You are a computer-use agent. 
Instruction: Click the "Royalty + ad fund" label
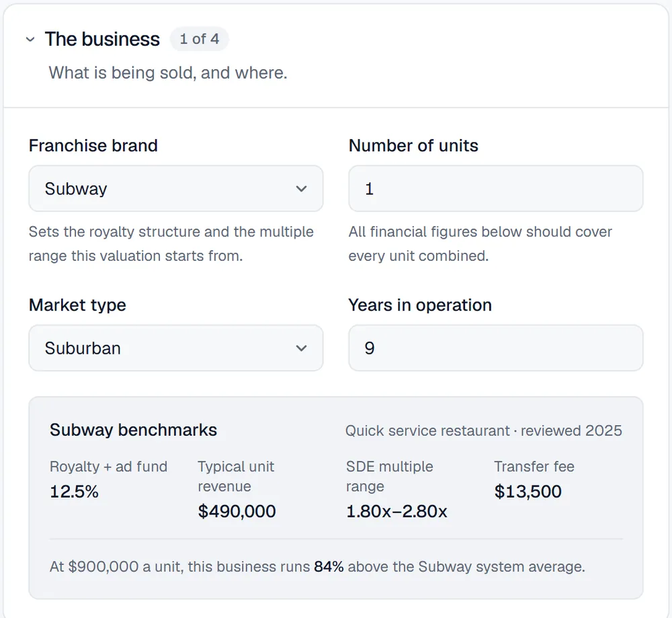(x=108, y=466)
